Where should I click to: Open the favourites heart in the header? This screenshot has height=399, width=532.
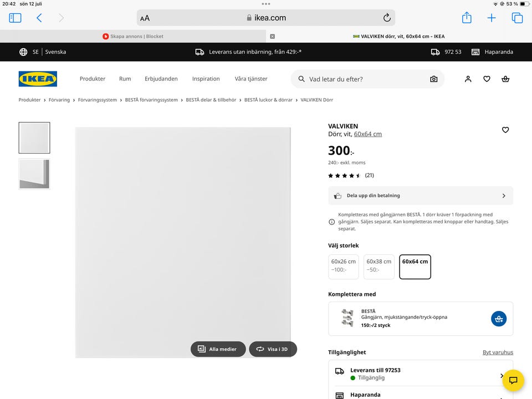[487, 79]
